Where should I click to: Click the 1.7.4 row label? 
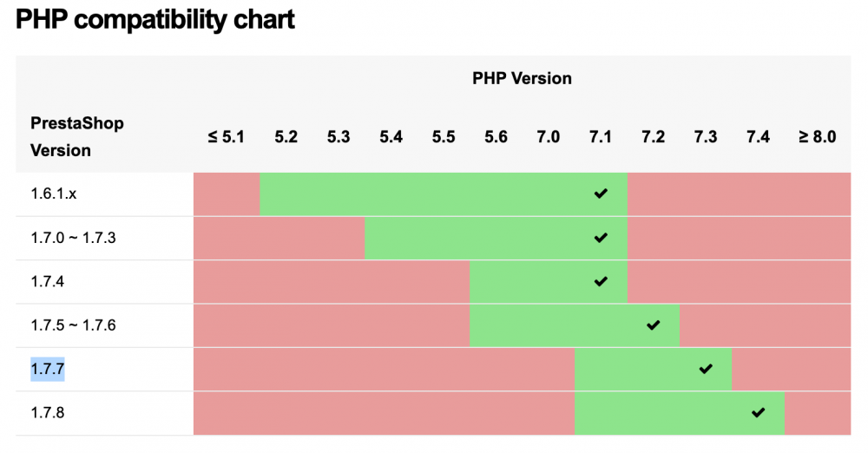tap(48, 282)
